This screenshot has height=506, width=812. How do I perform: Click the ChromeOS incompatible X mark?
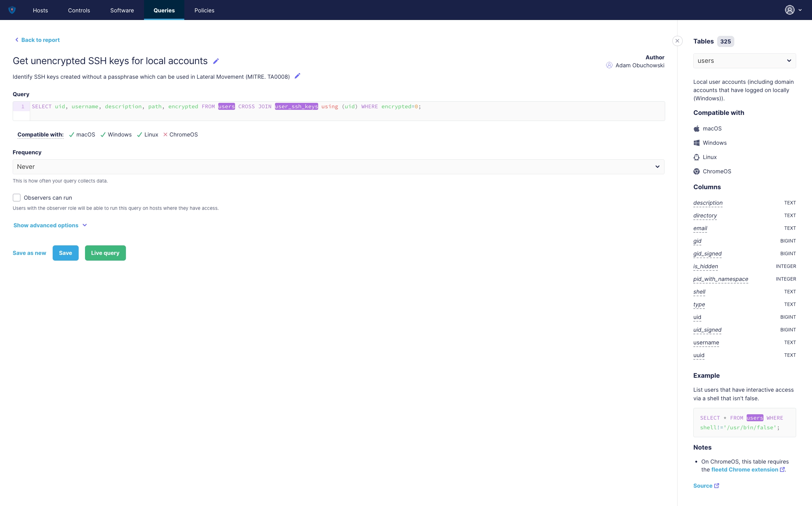(165, 135)
